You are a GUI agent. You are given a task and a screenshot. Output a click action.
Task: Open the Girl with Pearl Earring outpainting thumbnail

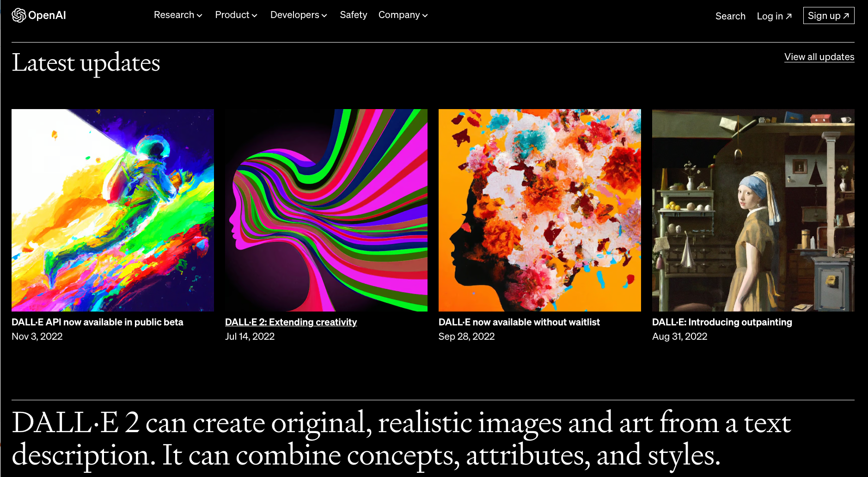coord(753,210)
